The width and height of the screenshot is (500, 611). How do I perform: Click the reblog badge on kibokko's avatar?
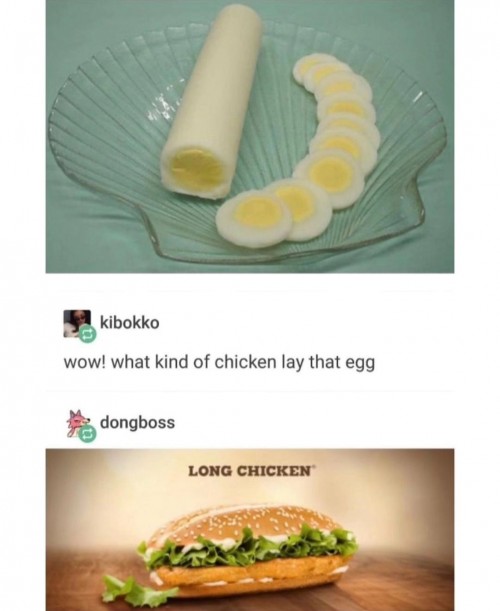[x=87, y=334]
